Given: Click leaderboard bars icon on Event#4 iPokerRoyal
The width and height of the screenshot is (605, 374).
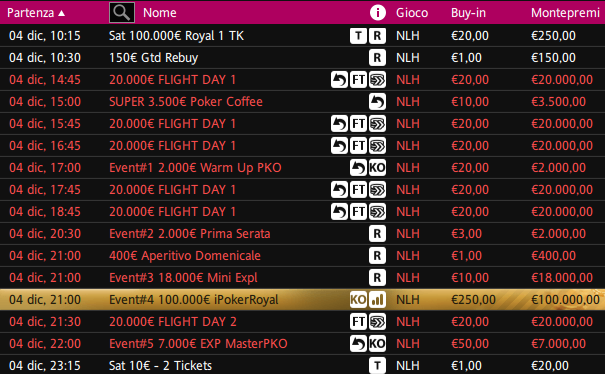Looking at the screenshot, I should click(377, 300).
